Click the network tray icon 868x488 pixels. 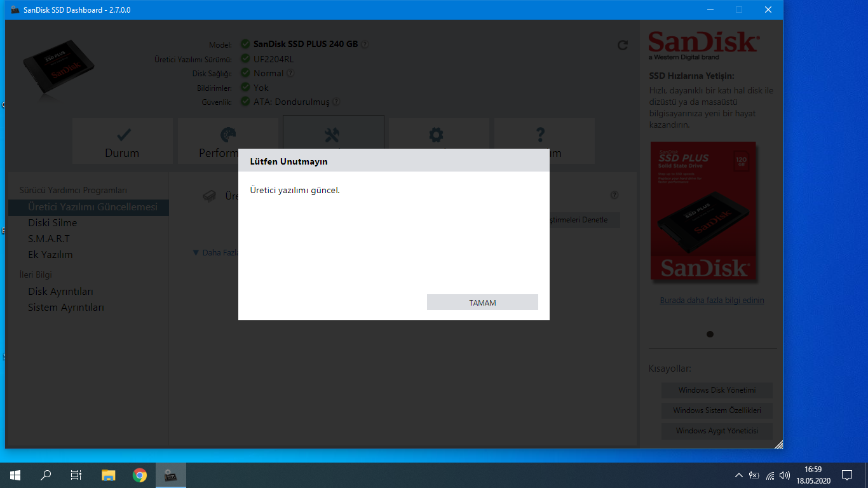point(770,475)
